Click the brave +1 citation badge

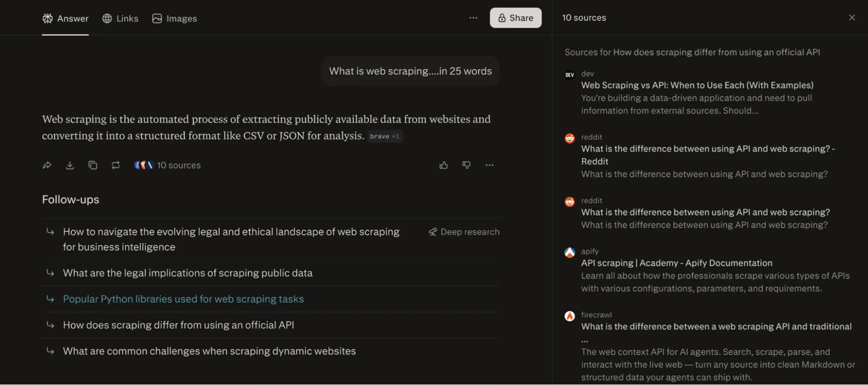pos(385,136)
